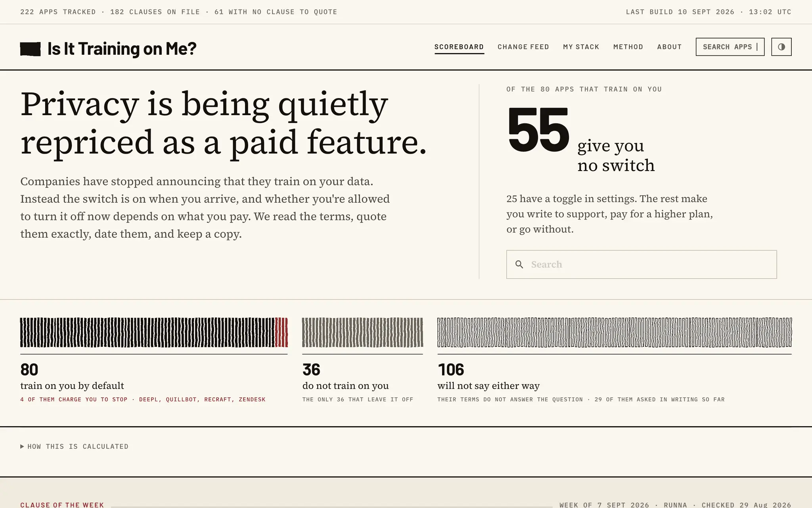Click the Search Apps button in header
The image size is (812, 508).
pyautogui.click(x=730, y=47)
